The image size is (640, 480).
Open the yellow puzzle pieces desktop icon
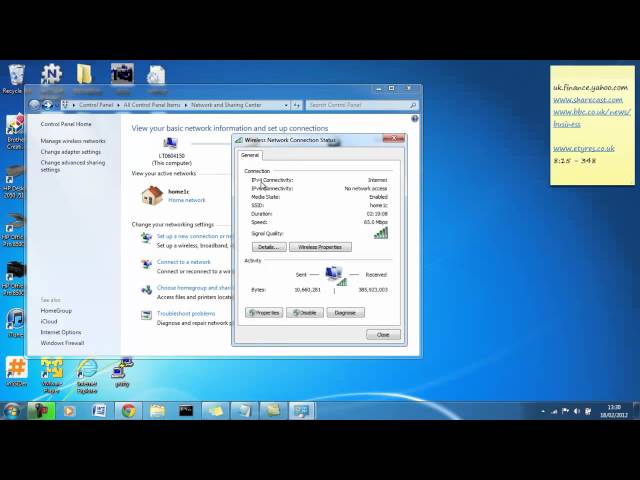(52, 368)
